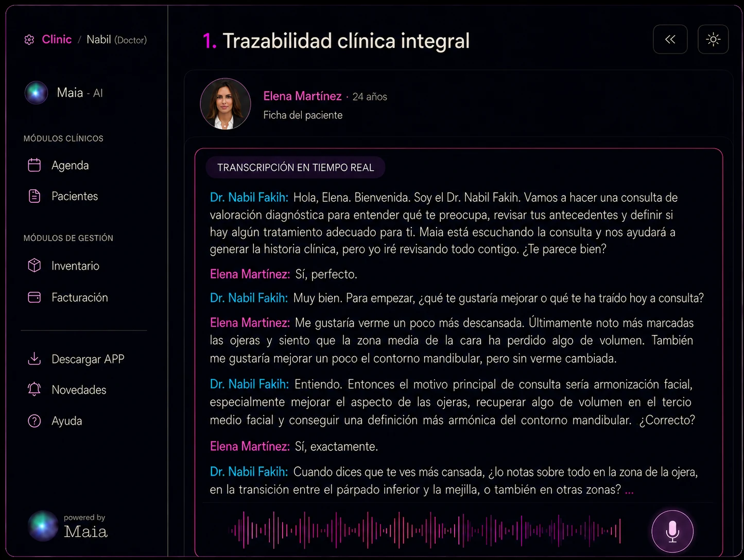Select Nabil (Doctor) in breadcrumb

tap(116, 40)
